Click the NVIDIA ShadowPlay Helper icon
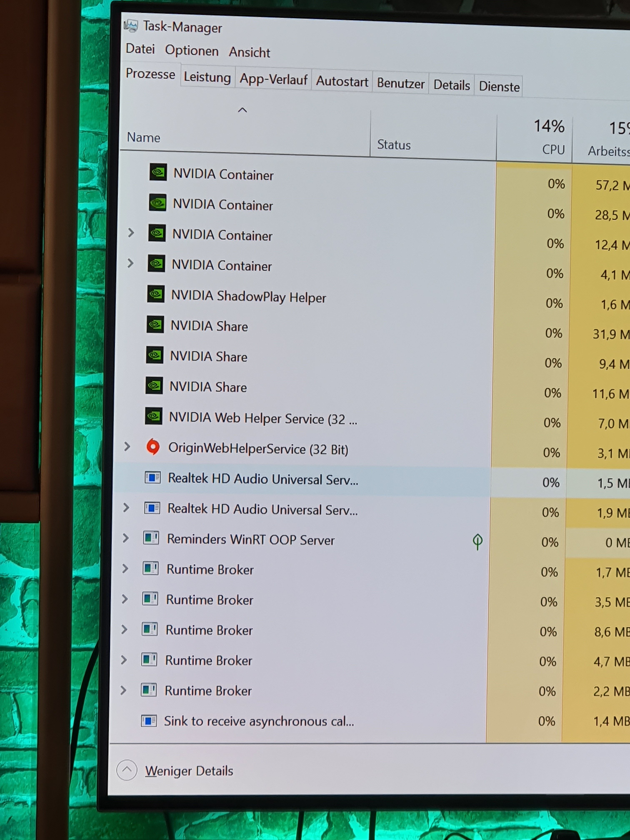 156,294
